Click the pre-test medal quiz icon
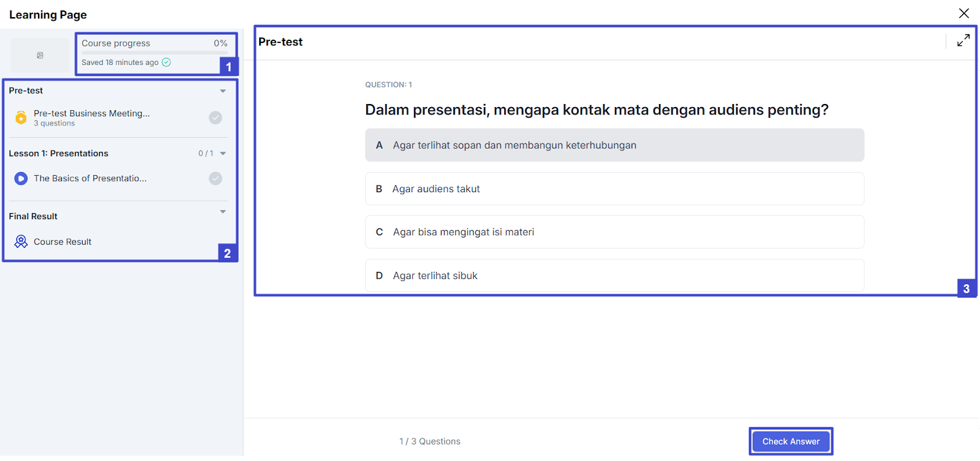Viewport: 980px width, 461px height. tap(21, 118)
